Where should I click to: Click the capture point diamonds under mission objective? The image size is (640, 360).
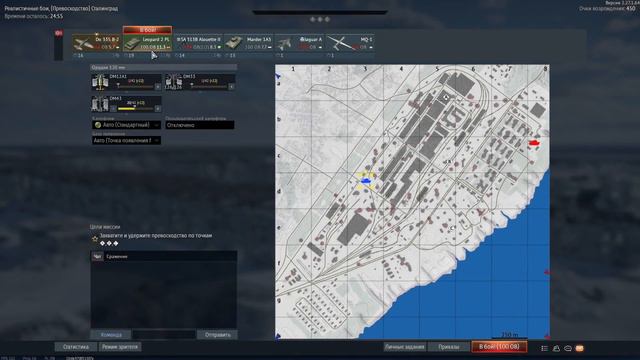(x=109, y=243)
